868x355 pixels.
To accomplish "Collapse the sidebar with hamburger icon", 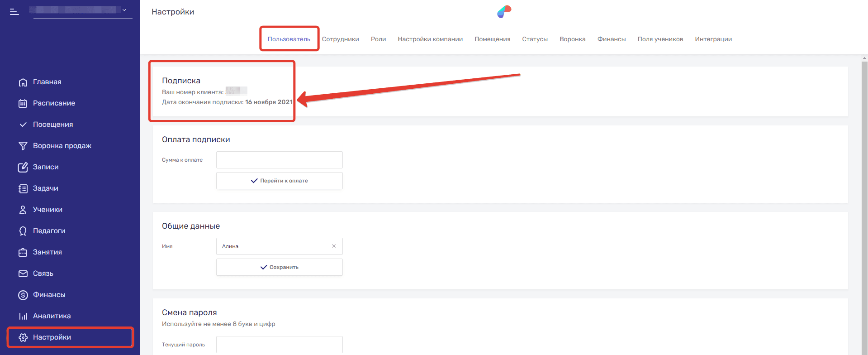I will [x=14, y=12].
